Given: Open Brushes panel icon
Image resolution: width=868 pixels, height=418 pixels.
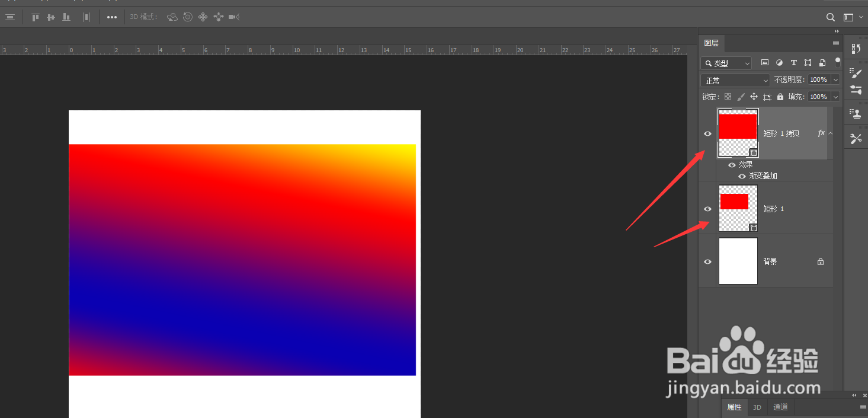Looking at the screenshot, I should point(856,90).
